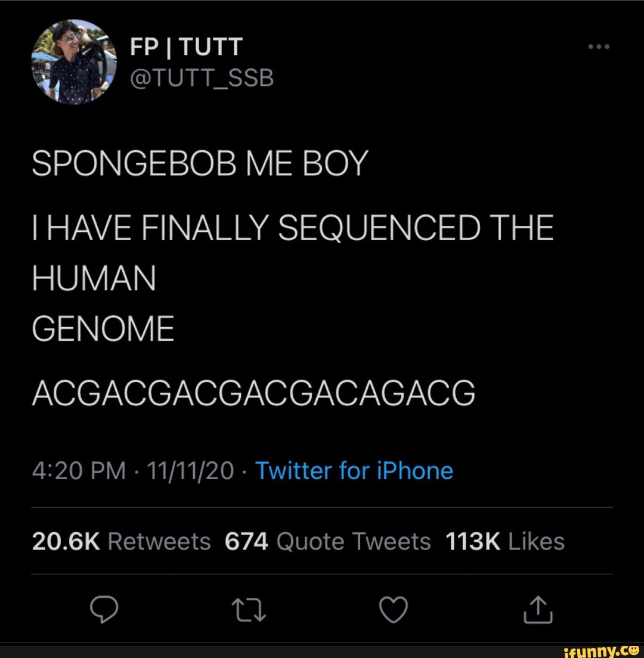
Task: Open the share upload icon
Action: tap(538, 609)
